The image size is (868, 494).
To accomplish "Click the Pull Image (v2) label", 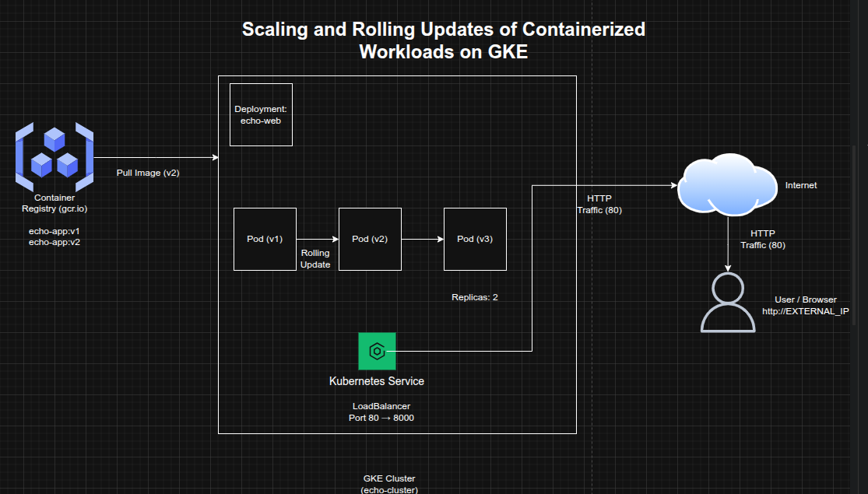I will tap(148, 173).
